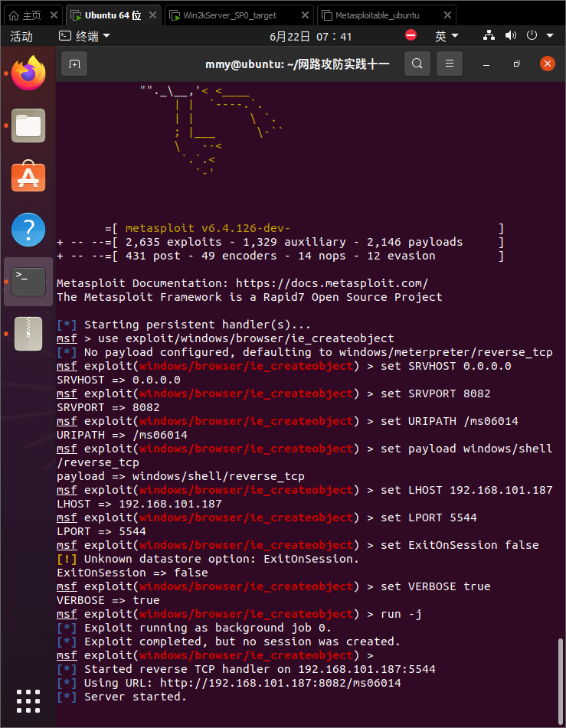
Task: Click the 'run -j' command text
Action: coord(401,614)
